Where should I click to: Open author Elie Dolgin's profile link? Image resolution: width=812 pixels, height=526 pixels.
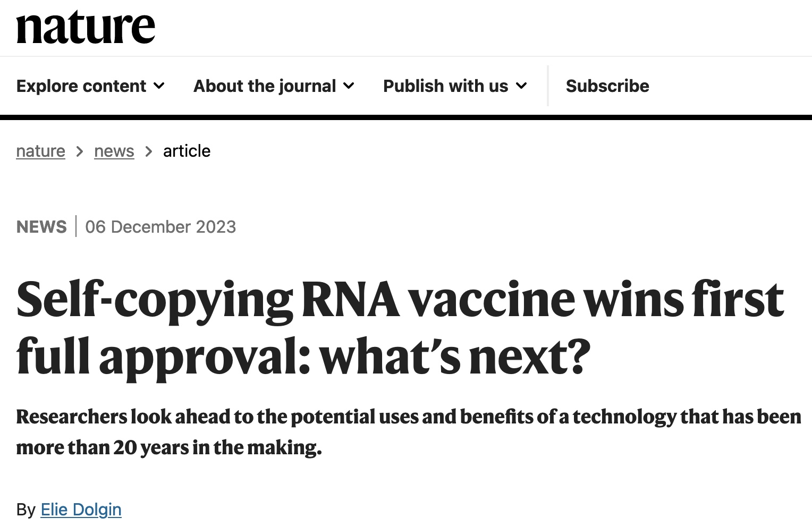coord(81,509)
